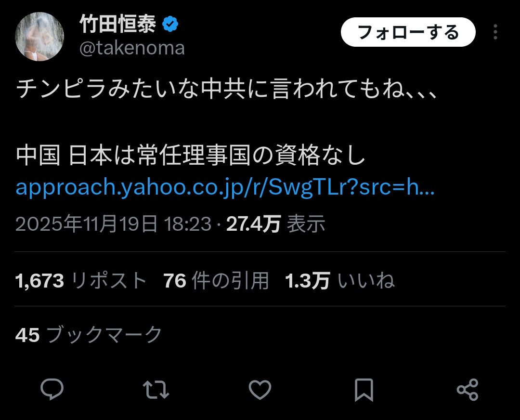Click the @takenoma handle

[x=132, y=49]
